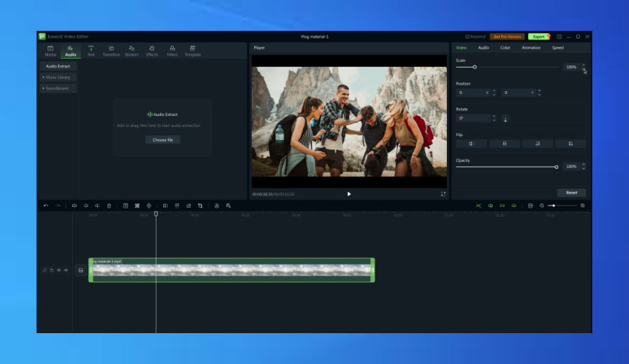Viewport: 629px width, 364px height.
Task: Click the diamond keyframe icon
Action: [x=149, y=205]
